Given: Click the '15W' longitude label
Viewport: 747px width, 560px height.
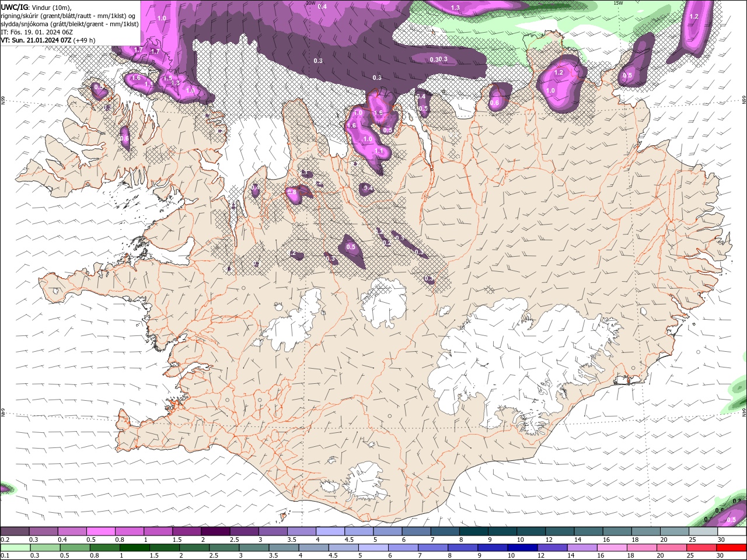Looking at the screenshot, I should coord(619,3).
